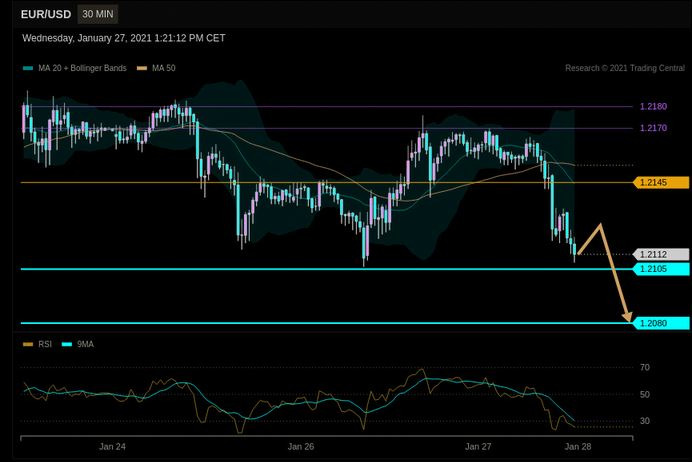
Task: Click the 30 MIN timeframe button
Action: click(x=98, y=14)
